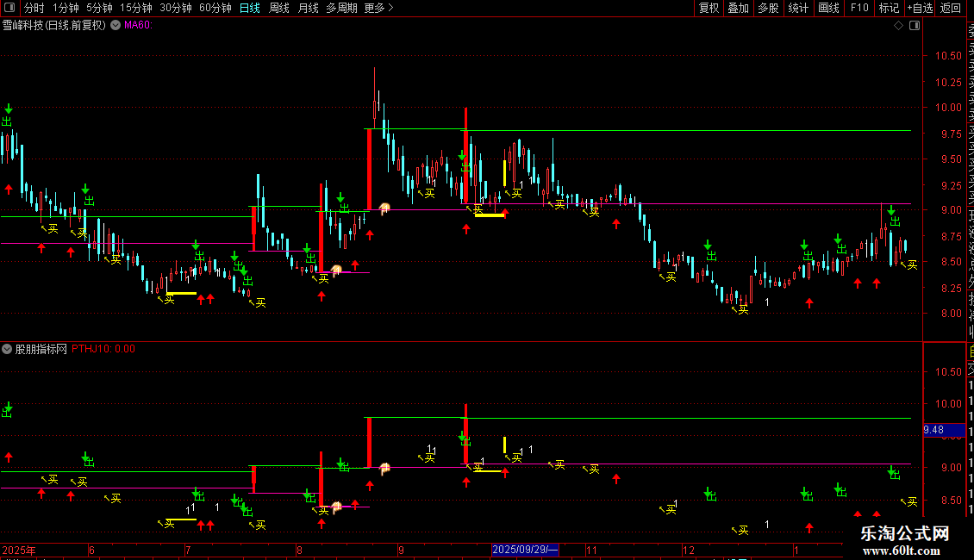Screen dimensions: 974x560
Task: Add stock with +自选 button
Action: 921,8
